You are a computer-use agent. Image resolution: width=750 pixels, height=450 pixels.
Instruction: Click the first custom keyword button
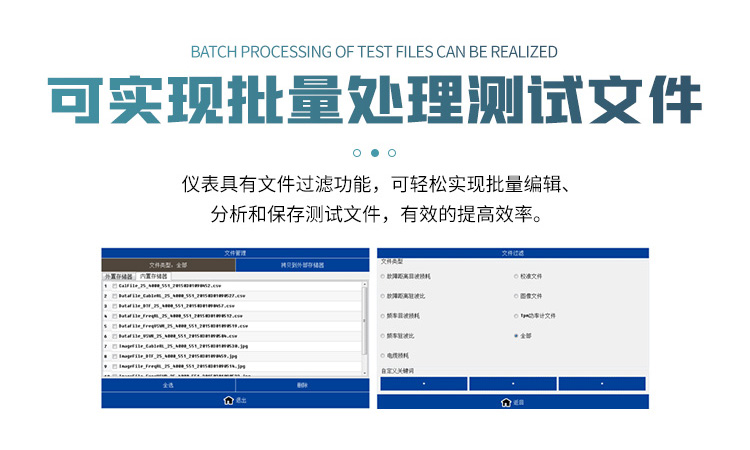[x=422, y=383]
